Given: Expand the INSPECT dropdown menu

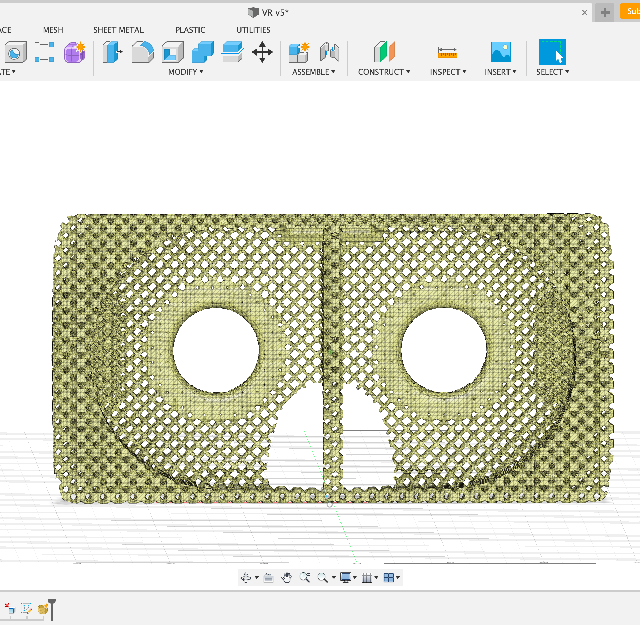Looking at the screenshot, I should point(447,72).
